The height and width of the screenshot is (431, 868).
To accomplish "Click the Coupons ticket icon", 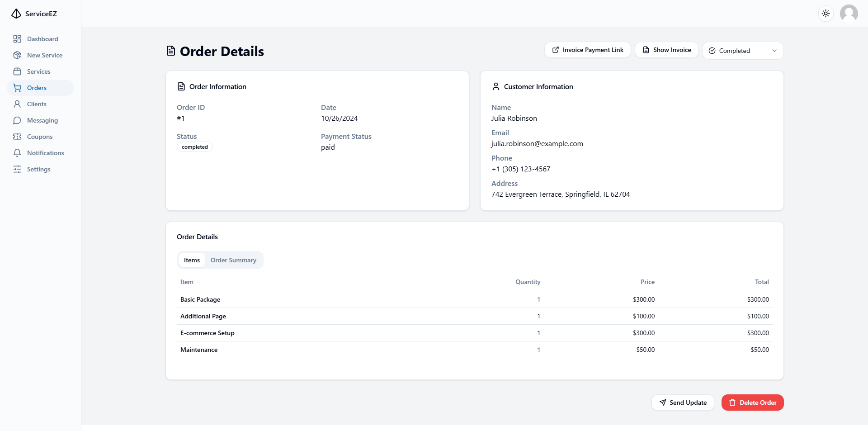I will click(17, 137).
